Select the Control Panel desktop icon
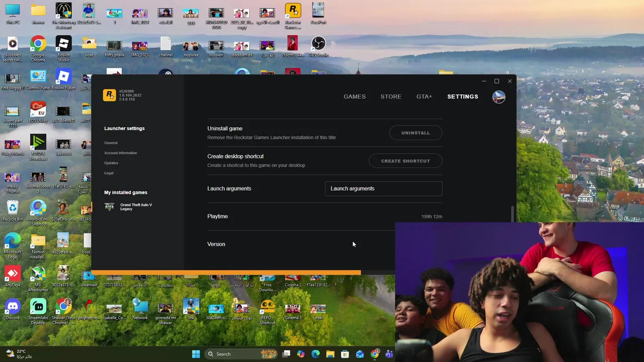 click(x=38, y=80)
